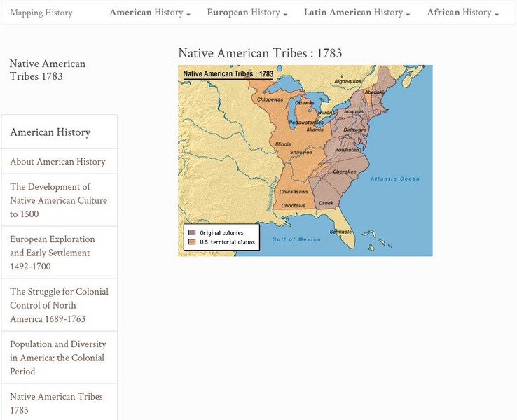This screenshot has height=420, width=517.
Task: Click the Chippewas label on the map
Action: pos(270,99)
